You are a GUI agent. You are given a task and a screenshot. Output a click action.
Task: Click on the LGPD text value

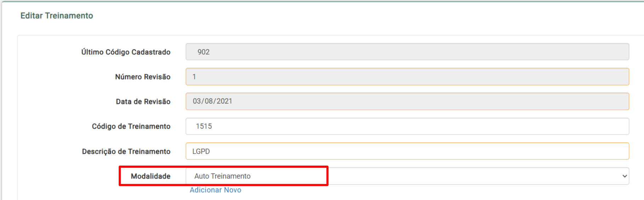201,151
